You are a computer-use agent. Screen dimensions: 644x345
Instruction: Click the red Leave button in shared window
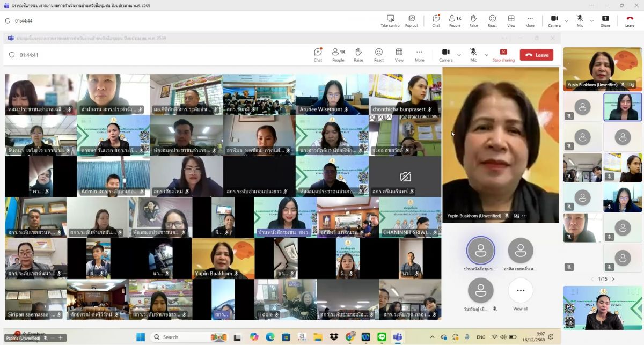tap(536, 55)
